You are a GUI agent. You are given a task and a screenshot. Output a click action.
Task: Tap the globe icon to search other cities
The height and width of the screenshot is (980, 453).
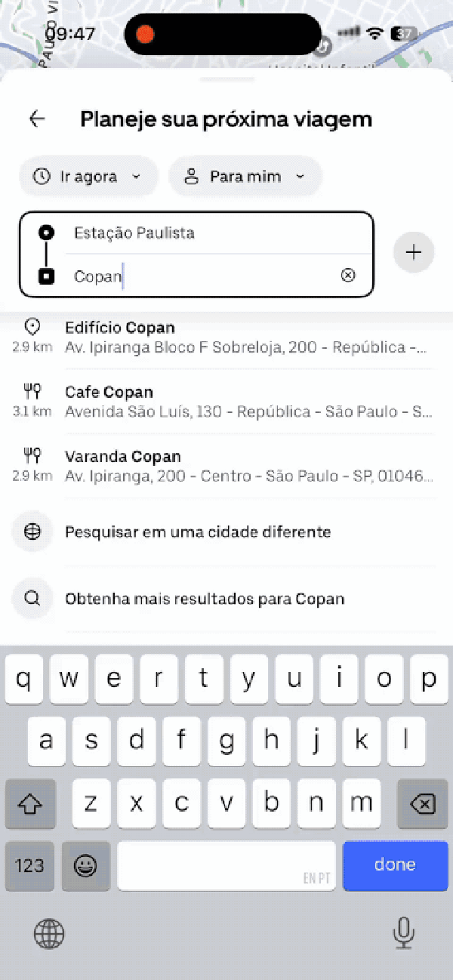tap(32, 532)
